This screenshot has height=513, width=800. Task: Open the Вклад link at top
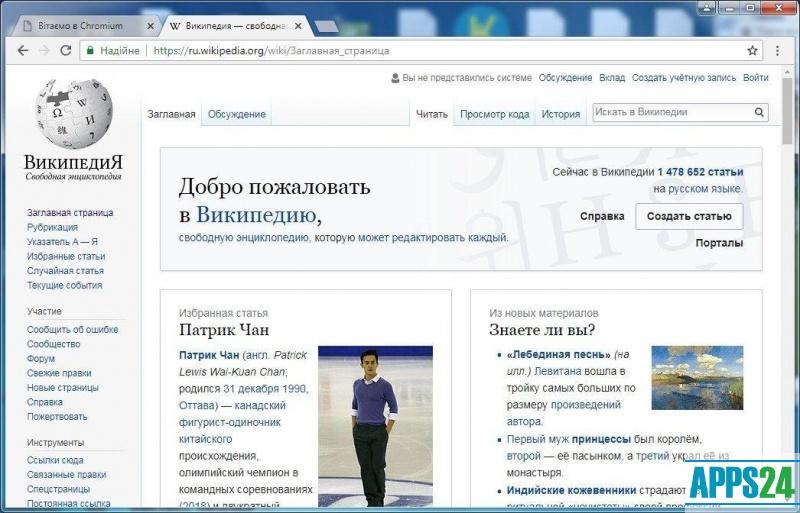pos(612,78)
